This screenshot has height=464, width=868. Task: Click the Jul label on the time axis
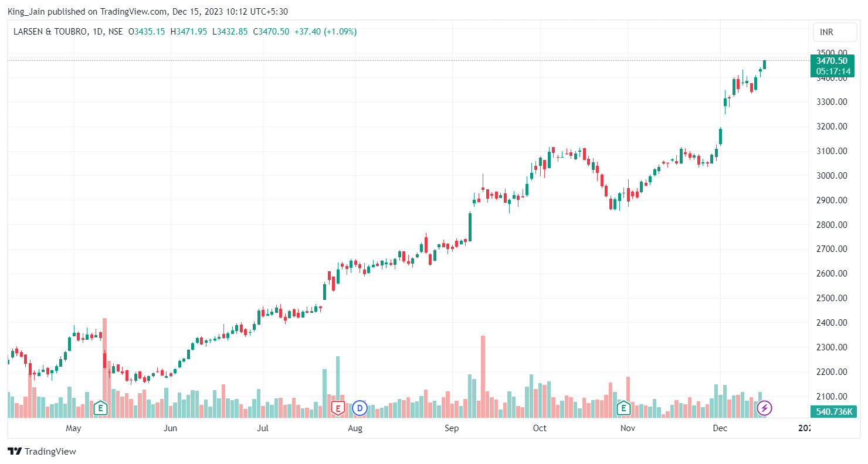click(263, 428)
